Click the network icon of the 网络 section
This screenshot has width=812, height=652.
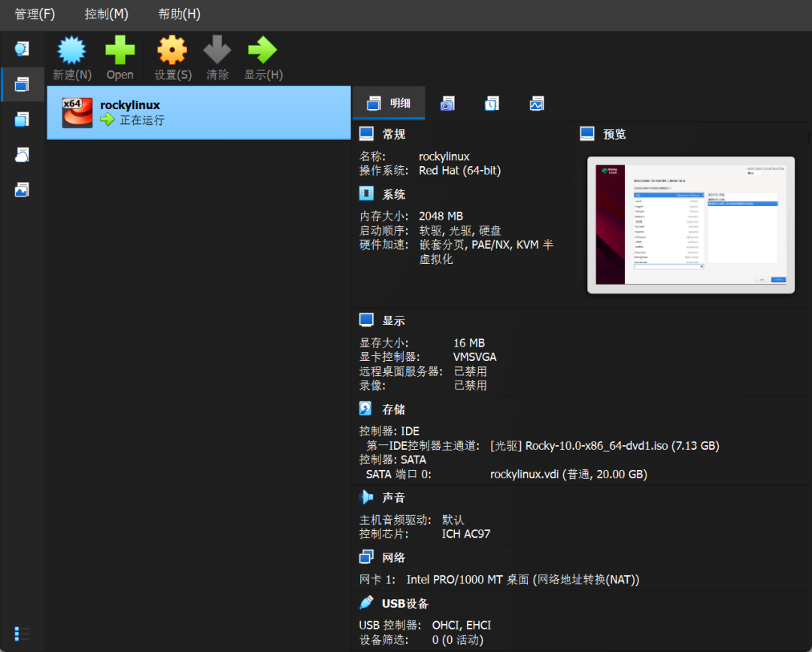coord(366,557)
